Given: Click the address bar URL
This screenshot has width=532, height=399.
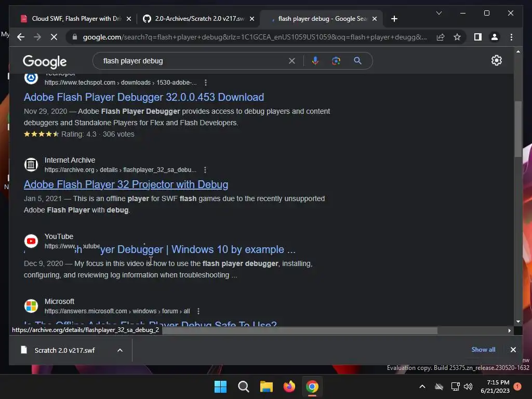Looking at the screenshot, I should (255, 37).
